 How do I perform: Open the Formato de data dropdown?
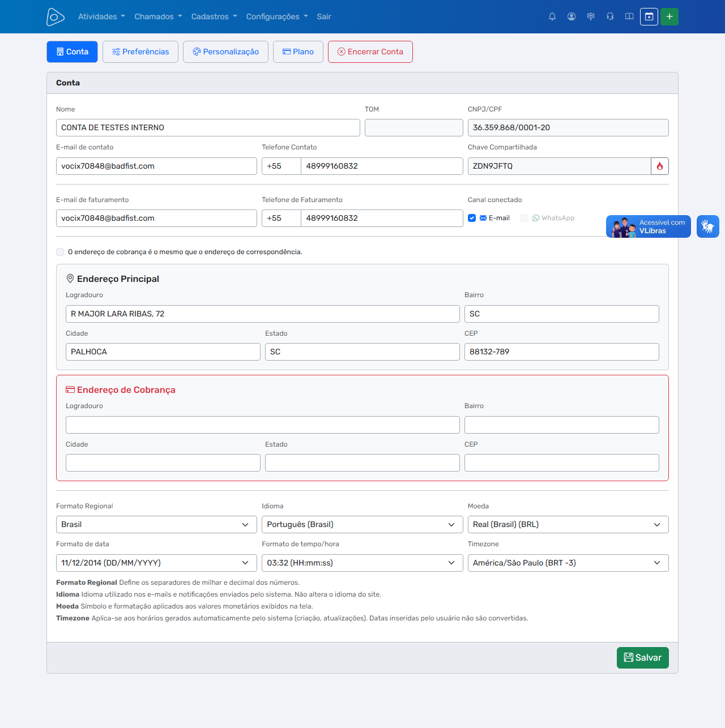(156, 563)
